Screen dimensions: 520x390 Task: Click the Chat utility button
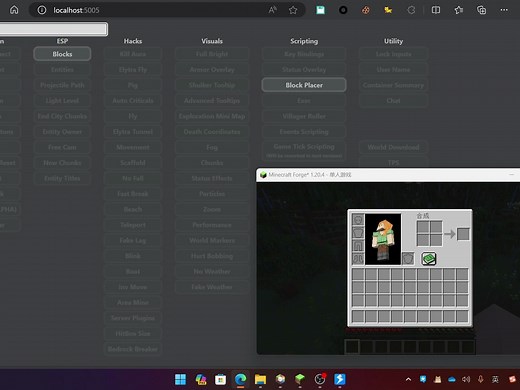pos(393,100)
